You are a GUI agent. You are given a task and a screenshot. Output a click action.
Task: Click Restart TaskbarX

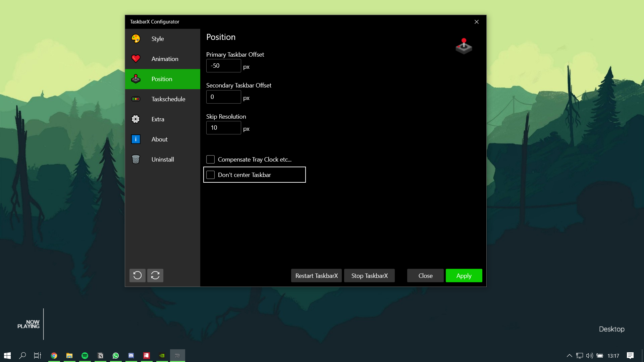click(x=316, y=275)
